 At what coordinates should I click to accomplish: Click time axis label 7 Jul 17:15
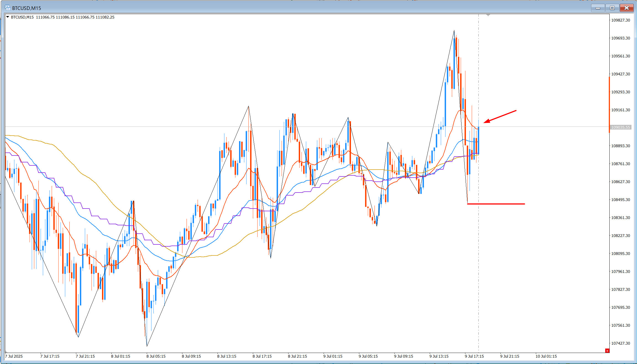click(x=50, y=356)
